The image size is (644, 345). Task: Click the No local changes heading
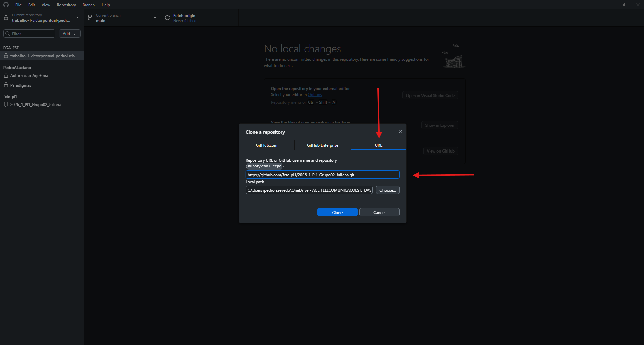pos(302,49)
